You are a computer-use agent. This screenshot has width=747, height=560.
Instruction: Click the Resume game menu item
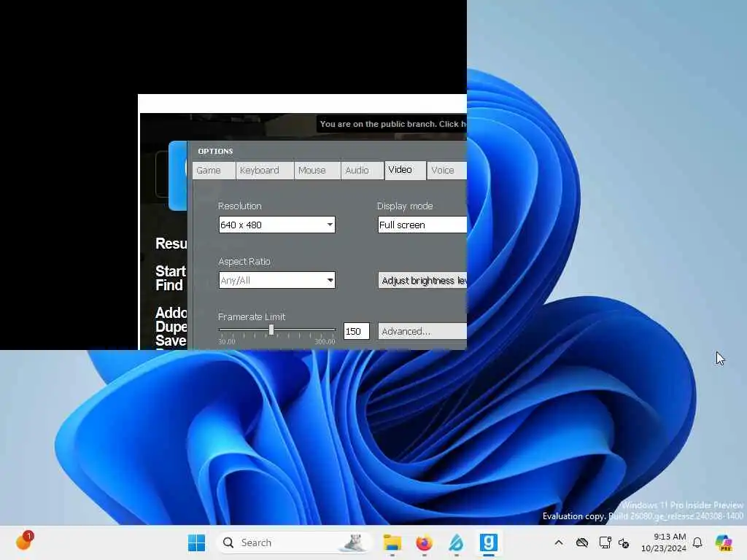click(x=171, y=244)
